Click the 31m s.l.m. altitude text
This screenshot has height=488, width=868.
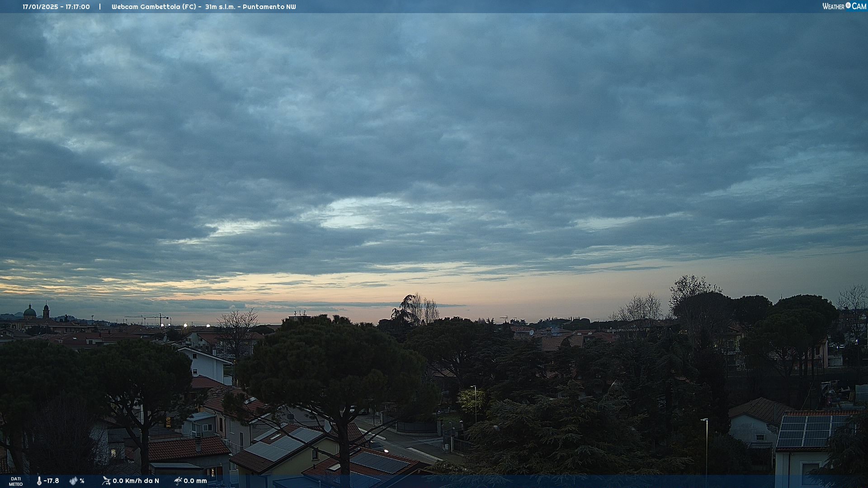[220, 7]
